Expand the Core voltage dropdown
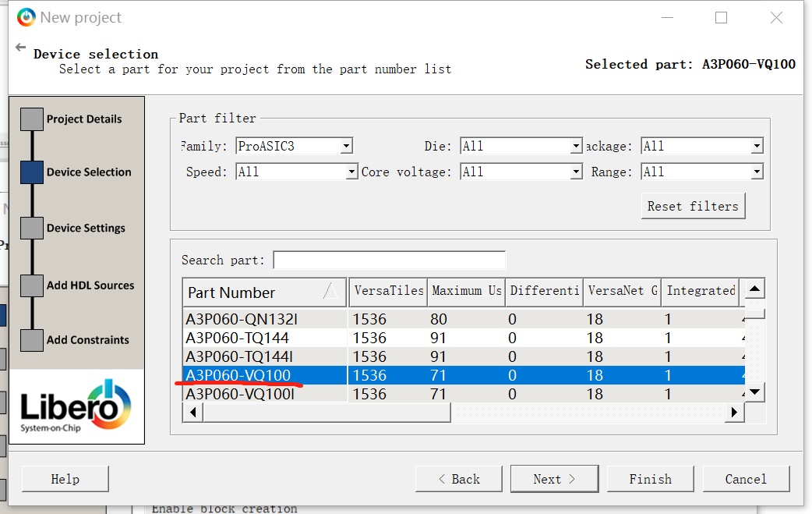 pyautogui.click(x=521, y=172)
